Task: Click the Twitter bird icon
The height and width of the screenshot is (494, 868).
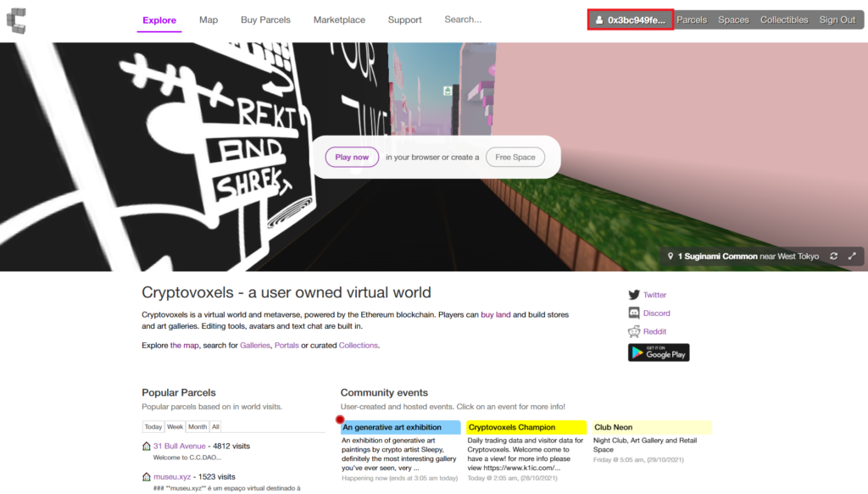Action: click(634, 295)
